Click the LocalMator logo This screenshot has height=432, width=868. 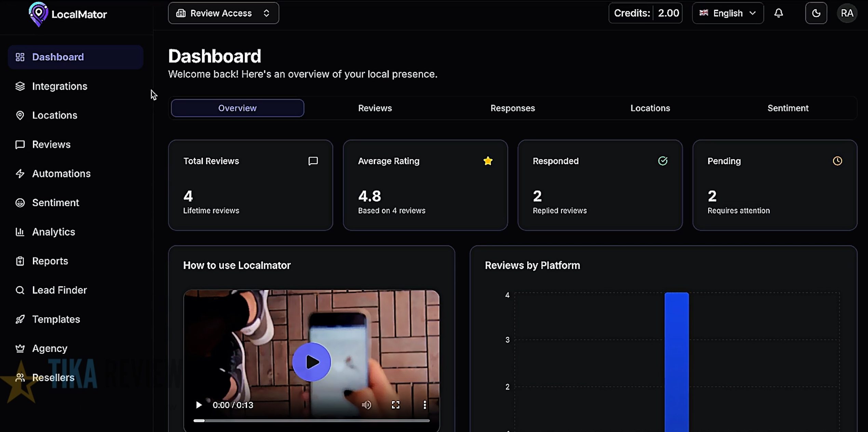(x=68, y=14)
